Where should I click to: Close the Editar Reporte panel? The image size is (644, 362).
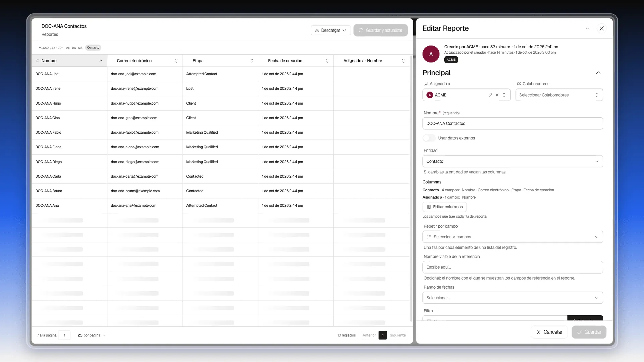click(x=602, y=28)
